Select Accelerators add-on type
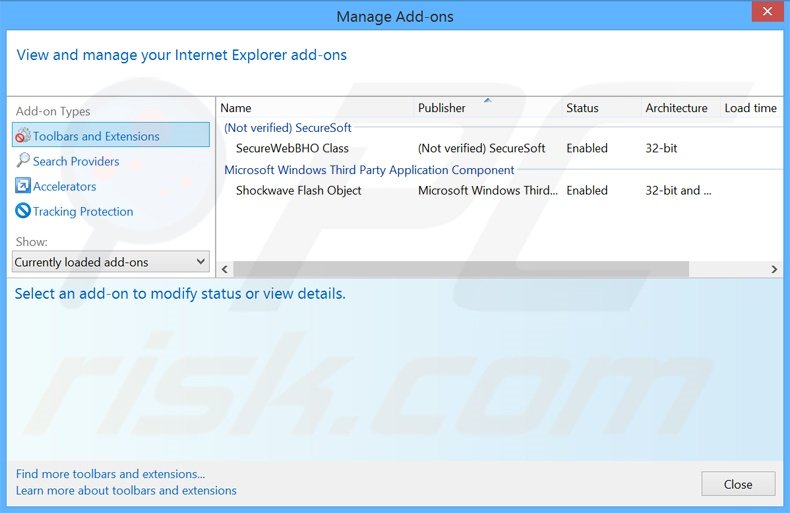 click(x=64, y=186)
